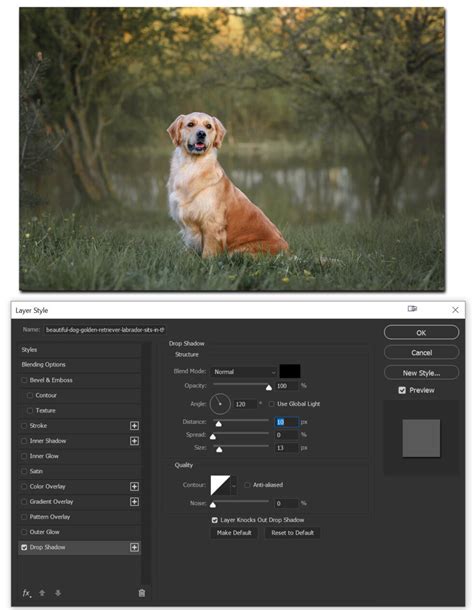The height and width of the screenshot is (610, 474).
Task: Click the Distance value field
Action: pos(286,422)
